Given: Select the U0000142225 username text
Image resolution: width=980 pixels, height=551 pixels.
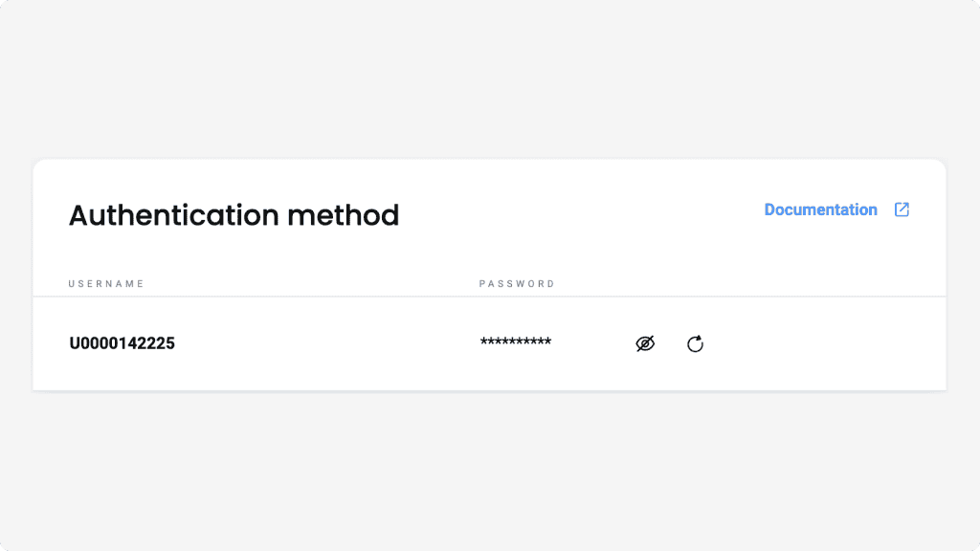Looking at the screenshot, I should coord(122,343).
